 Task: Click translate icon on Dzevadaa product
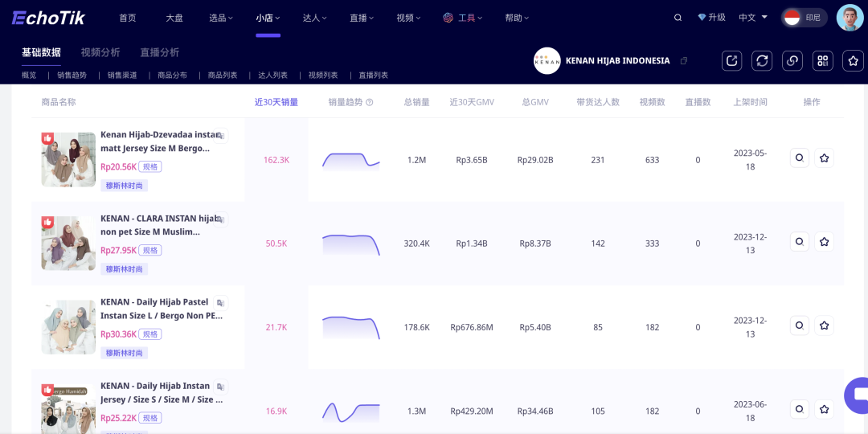click(220, 136)
